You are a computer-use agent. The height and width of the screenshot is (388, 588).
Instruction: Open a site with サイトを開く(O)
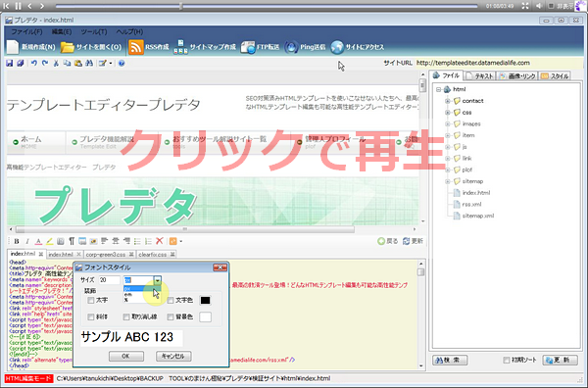91,47
